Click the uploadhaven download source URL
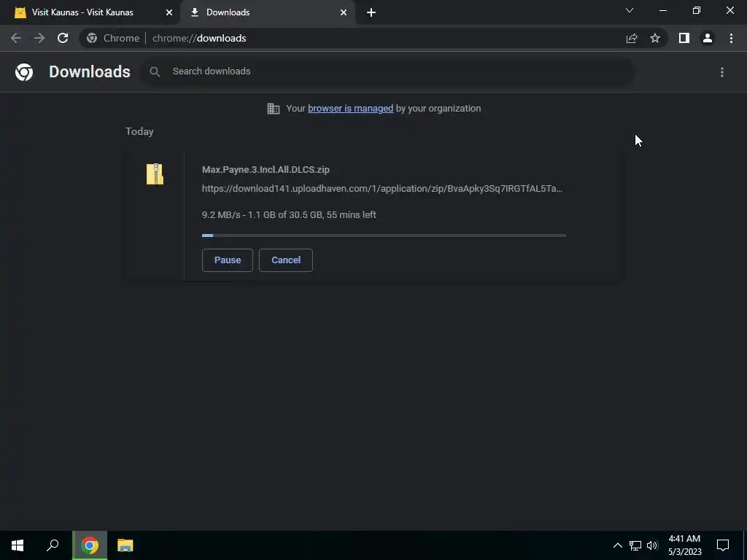 pyautogui.click(x=382, y=189)
